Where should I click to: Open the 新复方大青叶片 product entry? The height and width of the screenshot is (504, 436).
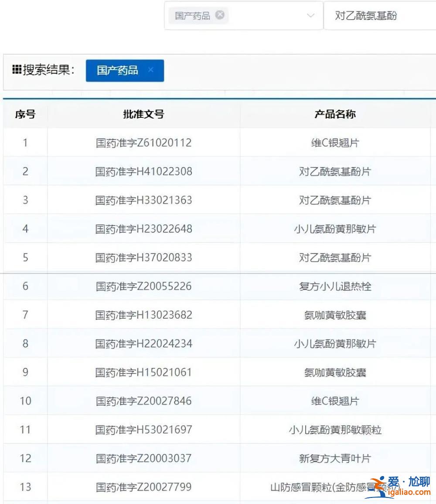pyautogui.click(x=335, y=458)
